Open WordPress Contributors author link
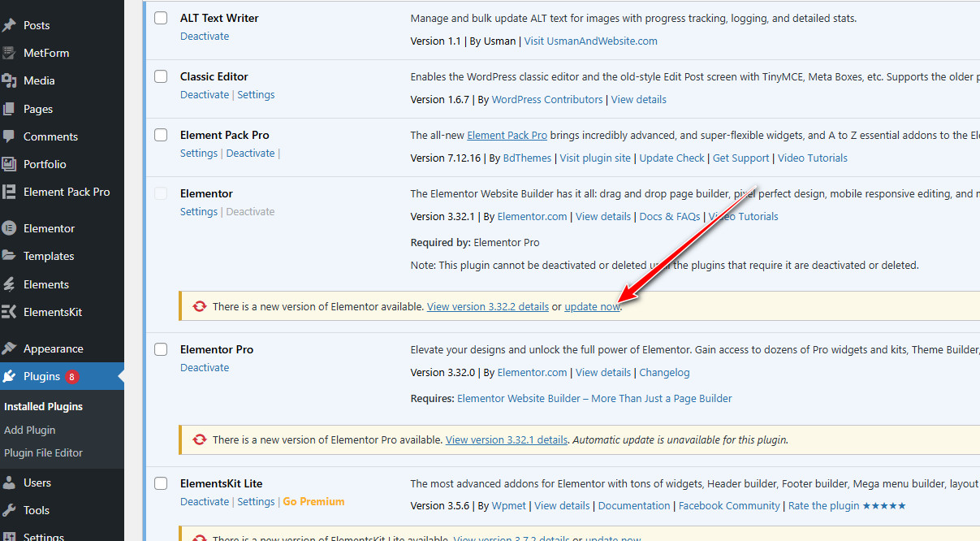The width and height of the screenshot is (980, 541). click(547, 99)
